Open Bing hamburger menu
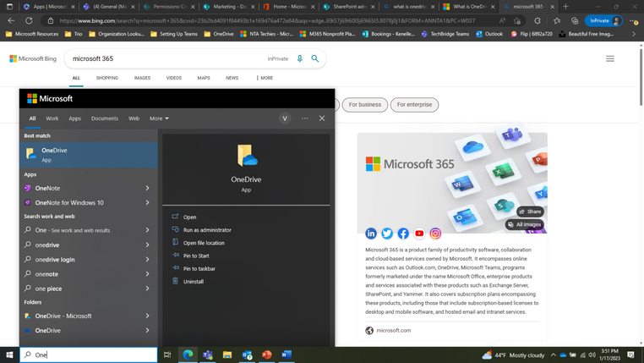Screen dimensions: 644x363 click(x=610, y=58)
